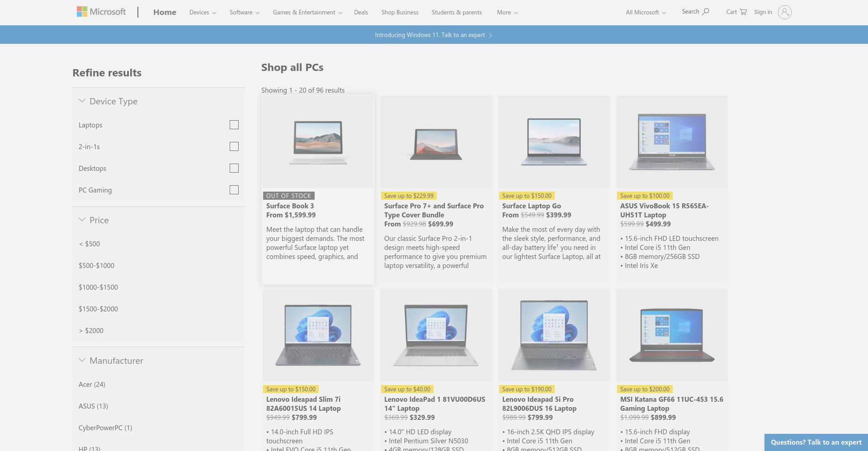Check the 2-in-1s filter checkbox
Screen dimensions: 868x451
[234, 146]
